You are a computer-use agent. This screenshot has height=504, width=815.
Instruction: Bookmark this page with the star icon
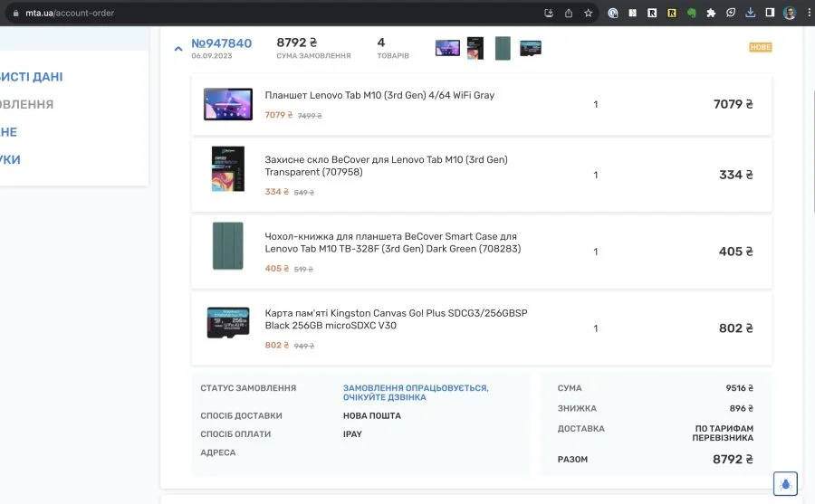[588, 13]
